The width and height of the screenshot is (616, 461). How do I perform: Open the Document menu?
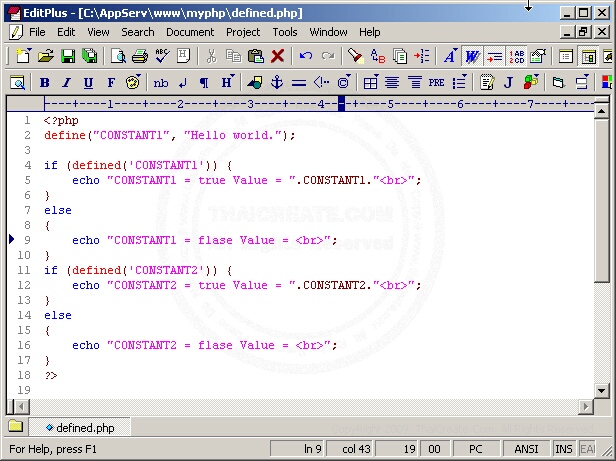coord(190,32)
